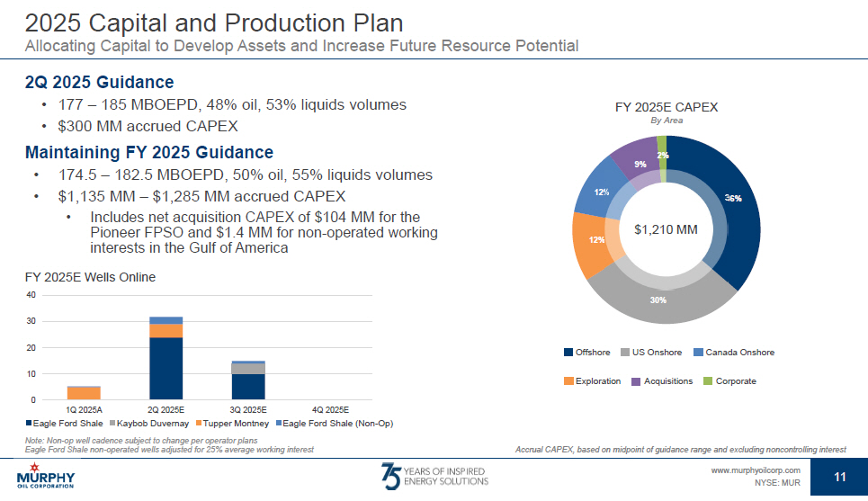Click the 1Q 2025A orange bar
868x501 pixels.
84,393
